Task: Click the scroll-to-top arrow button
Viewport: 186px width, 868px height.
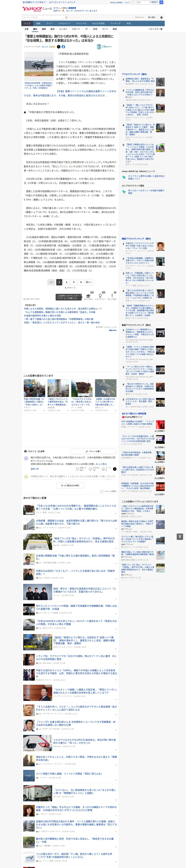Action: tap(180, 537)
